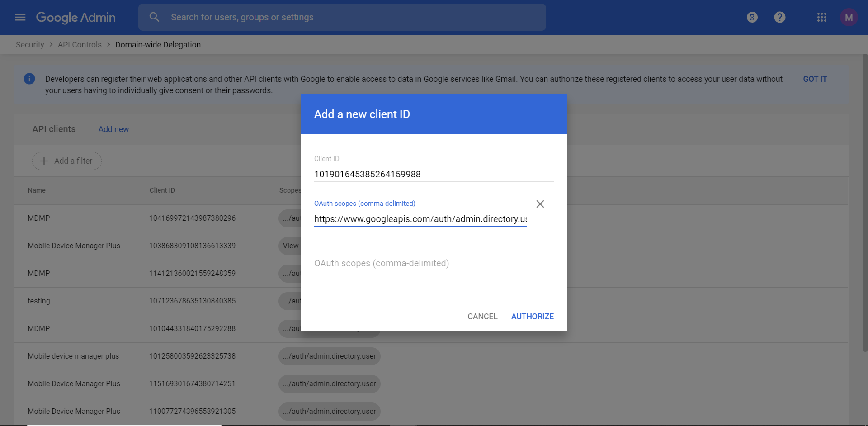Open the Help question mark icon
The width and height of the screenshot is (868, 426).
tap(780, 17)
